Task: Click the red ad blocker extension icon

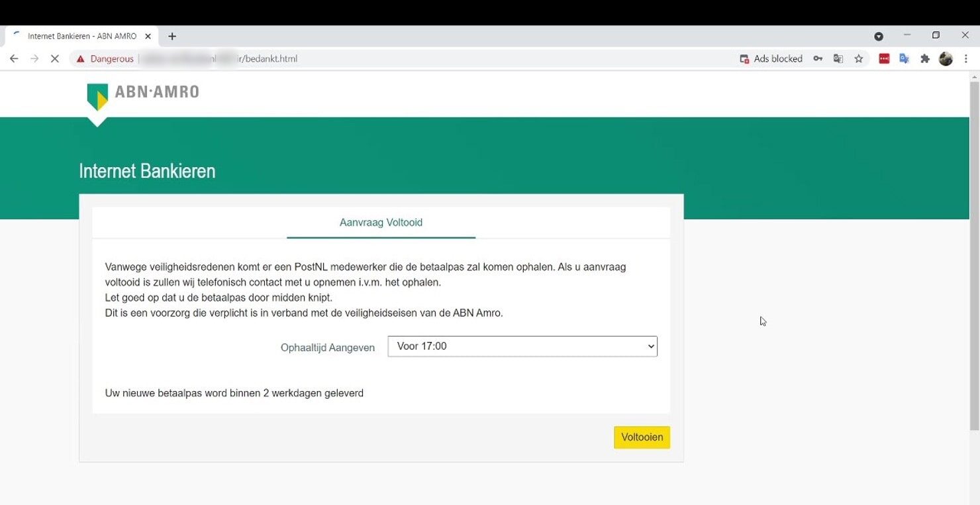Action: coord(883,58)
